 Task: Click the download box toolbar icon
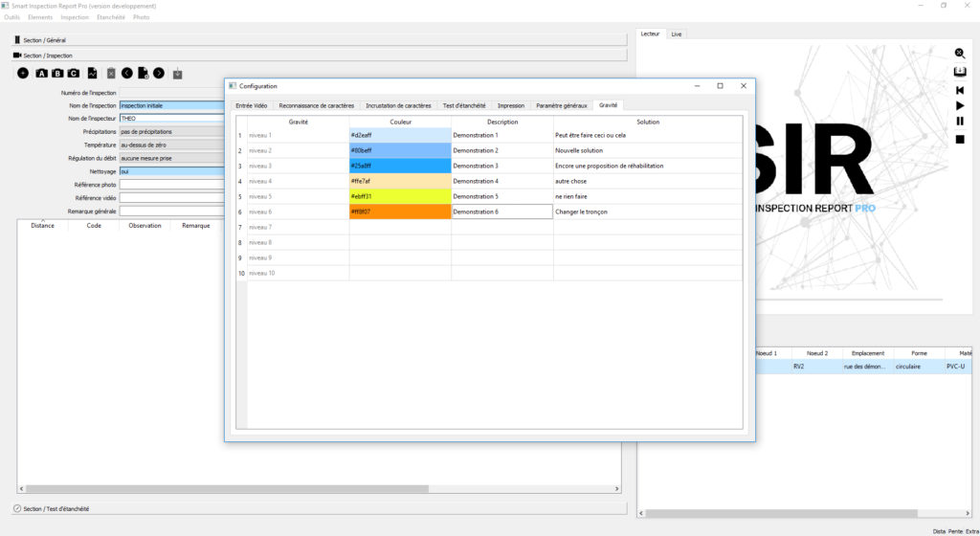coord(177,74)
